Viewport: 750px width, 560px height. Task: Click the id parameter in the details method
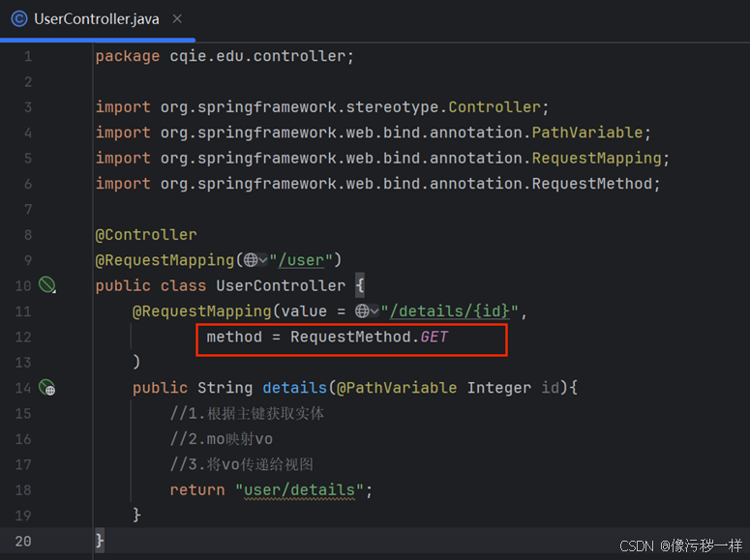click(x=550, y=388)
